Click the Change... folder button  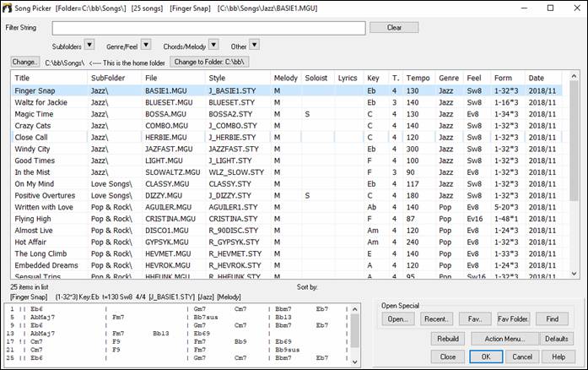coord(25,62)
